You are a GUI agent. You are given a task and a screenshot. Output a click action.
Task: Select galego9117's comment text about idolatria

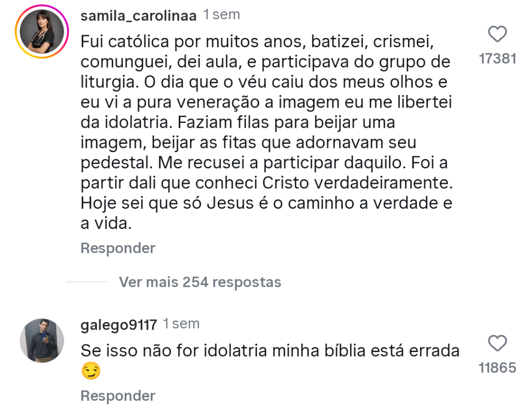(x=270, y=351)
